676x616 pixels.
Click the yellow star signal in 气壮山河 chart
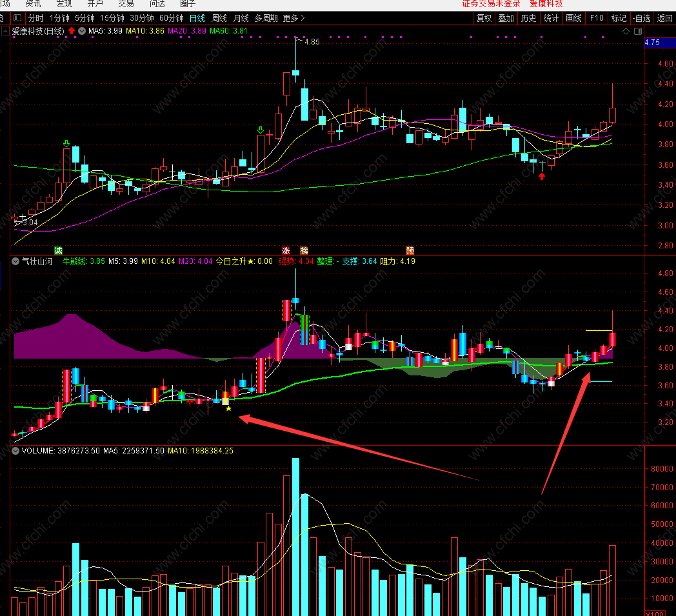(x=228, y=408)
